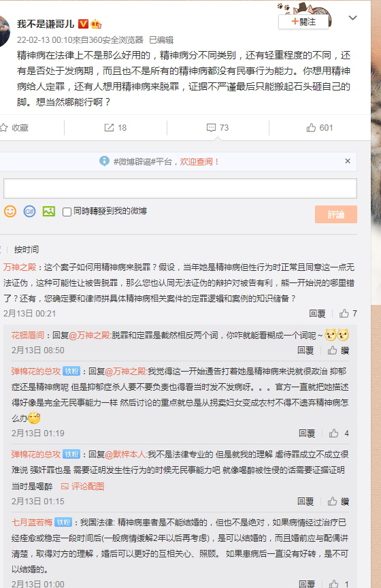Image resolution: width=381 pixels, height=588 pixels.
Task: Click the info icon in 微博辟谣 banner
Action: tap(104, 161)
